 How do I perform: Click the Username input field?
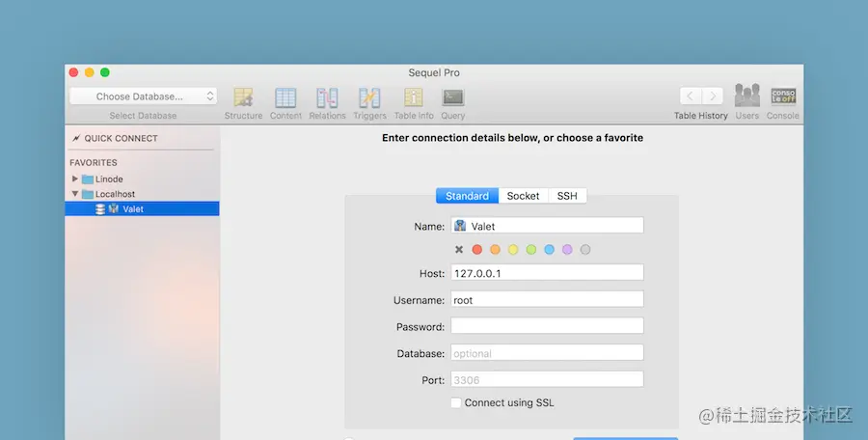(x=547, y=299)
